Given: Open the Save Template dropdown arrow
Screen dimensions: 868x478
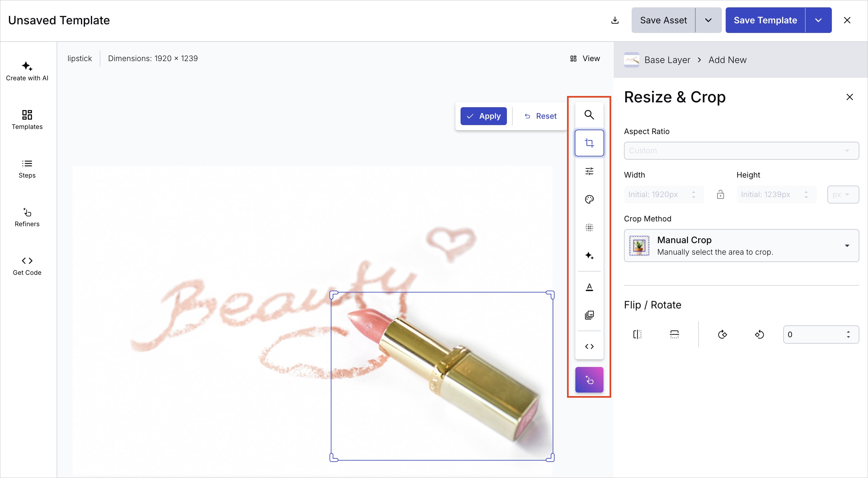Looking at the screenshot, I should [818, 20].
